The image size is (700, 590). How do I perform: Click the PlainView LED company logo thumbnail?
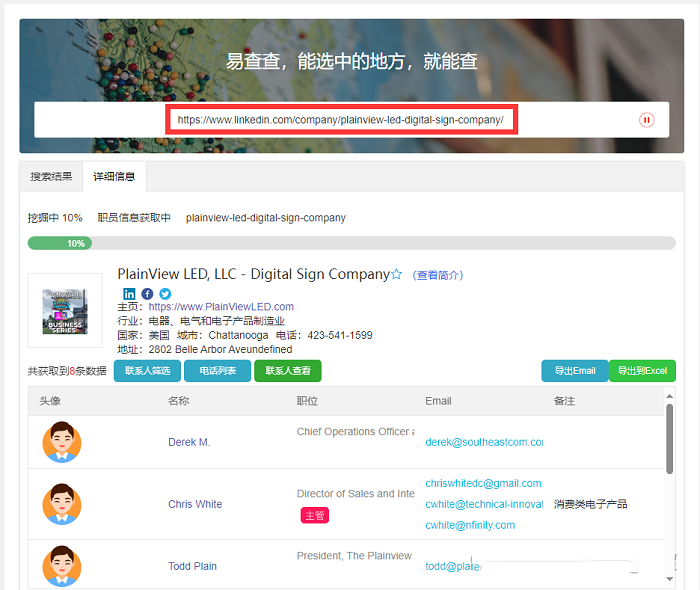click(65, 311)
